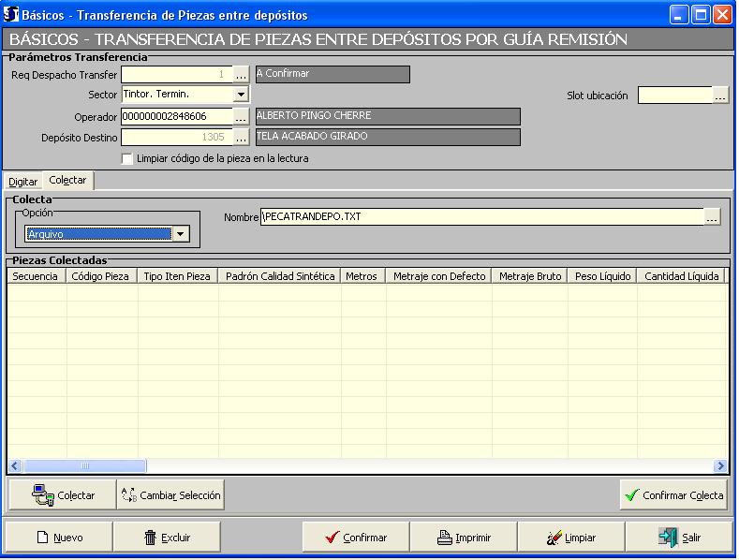
Task: Click Slot ubicación lookup button
Action: click(x=720, y=96)
